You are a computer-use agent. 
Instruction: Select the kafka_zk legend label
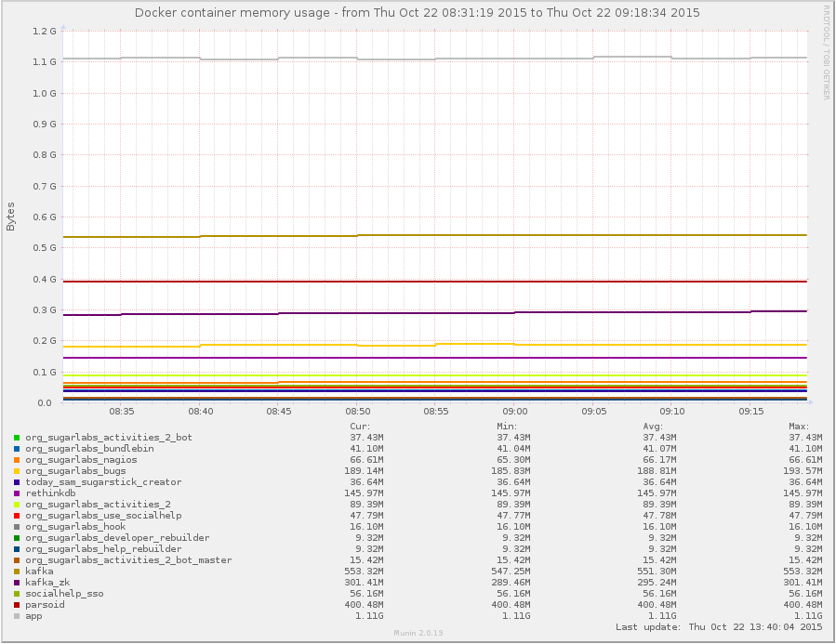[47, 583]
